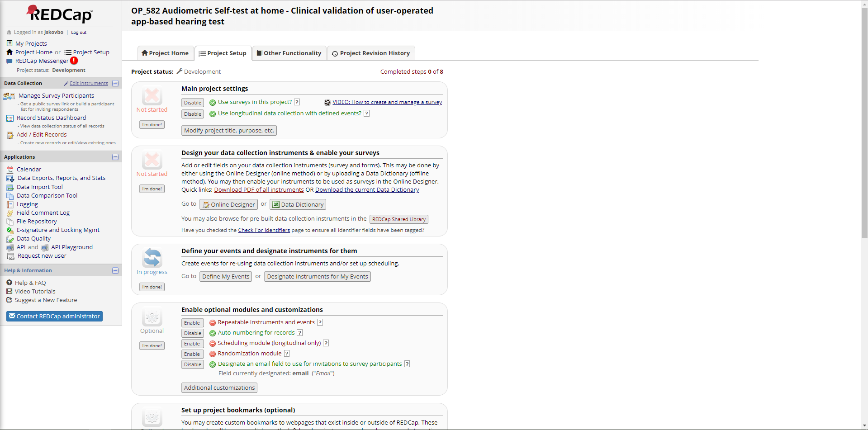Image resolution: width=868 pixels, height=430 pixels.
Task: Contact REDCap administrator
Action: click(x=54, y=316)
